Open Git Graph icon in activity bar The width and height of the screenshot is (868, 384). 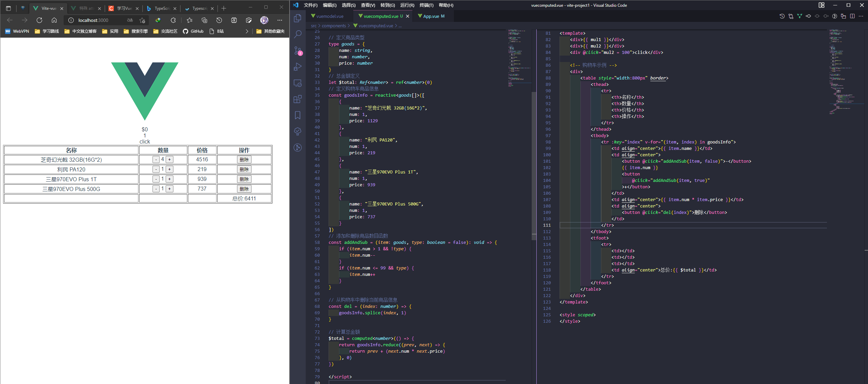tap(298, 148)
